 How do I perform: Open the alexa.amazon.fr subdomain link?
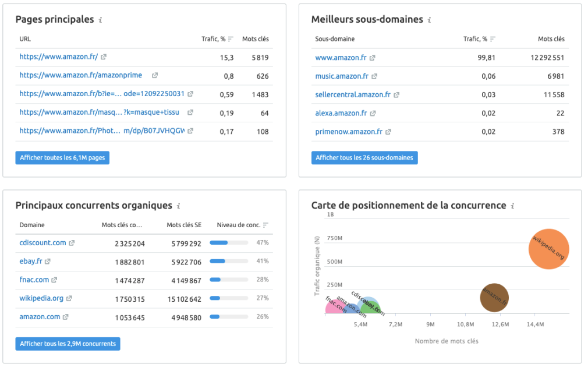pos(341,113)
